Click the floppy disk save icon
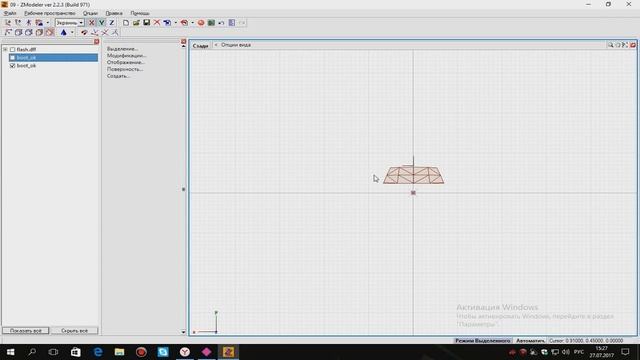The image size is (640, 360). [x=147, y=23]
